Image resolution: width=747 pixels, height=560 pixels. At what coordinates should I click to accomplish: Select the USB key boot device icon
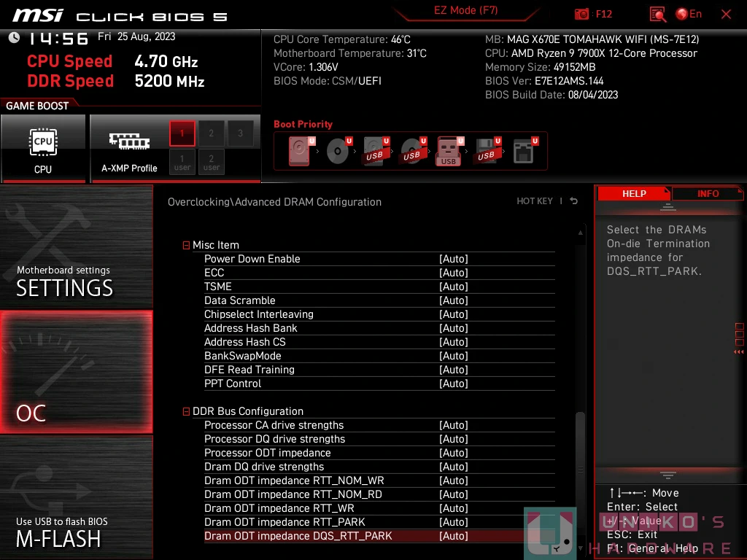(x=449, y=151)
